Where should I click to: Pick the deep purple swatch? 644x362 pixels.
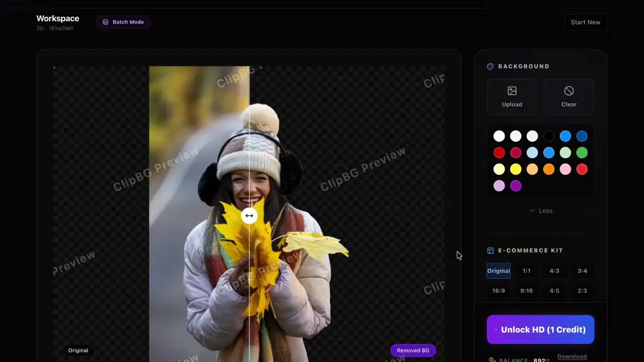516,186
